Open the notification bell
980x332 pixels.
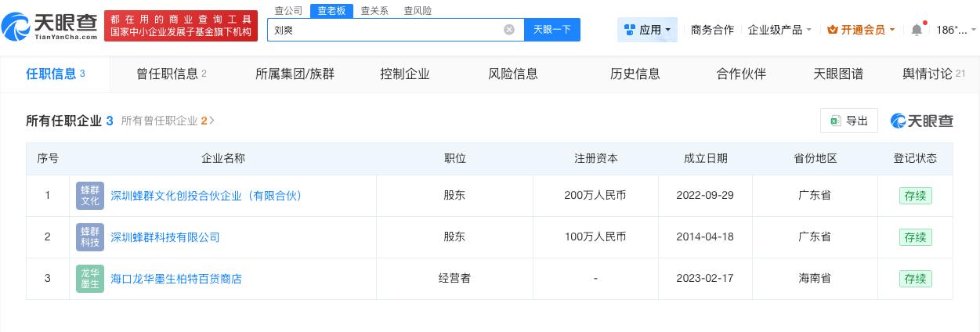pos(917,30)
